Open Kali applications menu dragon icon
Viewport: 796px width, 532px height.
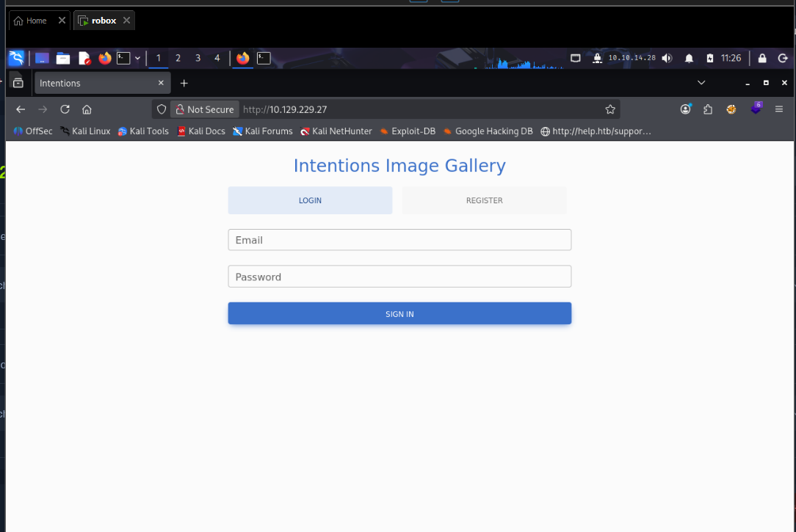(16, 58)
